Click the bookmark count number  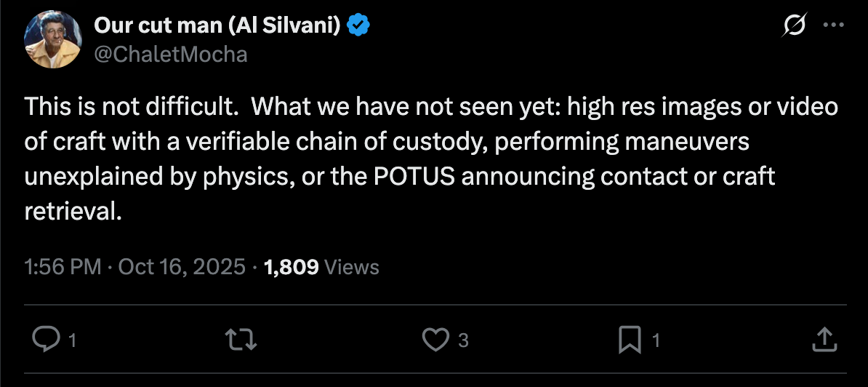coord(656,340)
